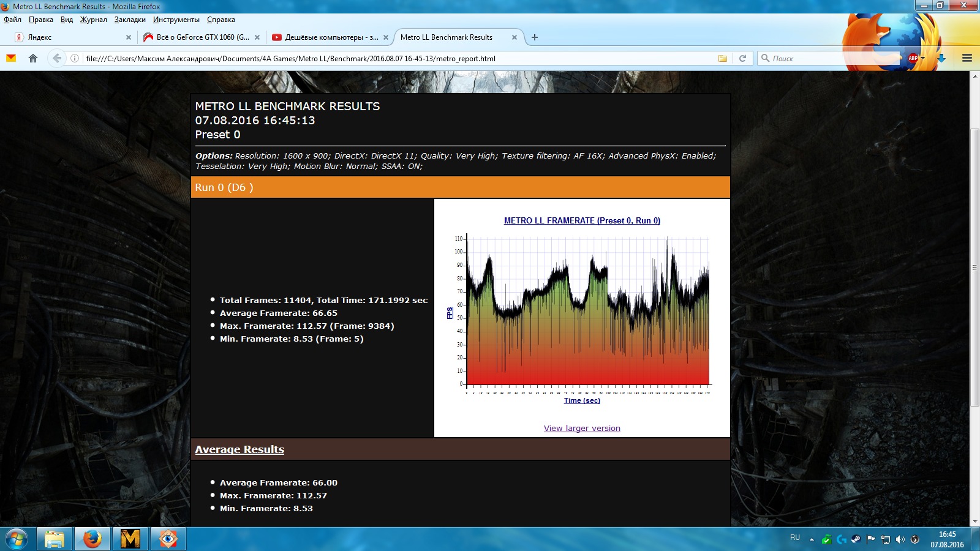This screenshot has width=980, height=551.
Task: Open the Firefox hamburger menu
Action: pyautogui.click(x=967, y=58)
